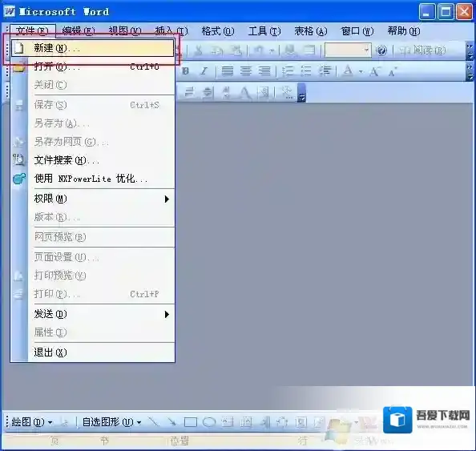Click the NXPowerLite icon in the menu
Viewport: 476px width, 451px height.
pyautogui.click(x=18, y=179)
